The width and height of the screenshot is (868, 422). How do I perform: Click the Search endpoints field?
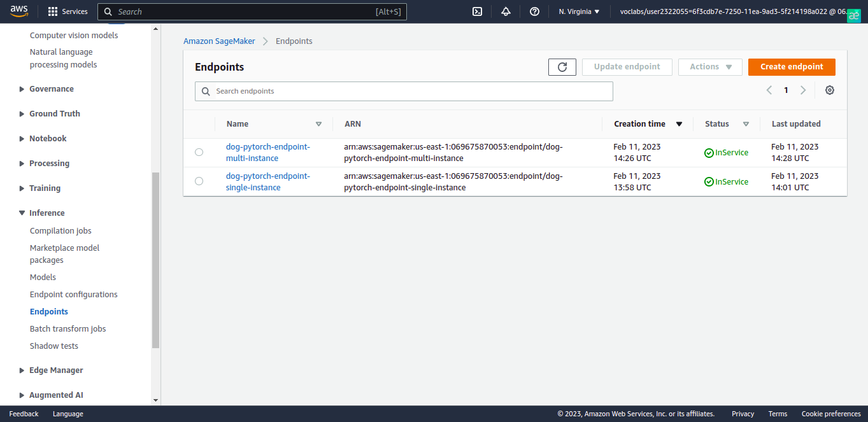coord(404,92)
